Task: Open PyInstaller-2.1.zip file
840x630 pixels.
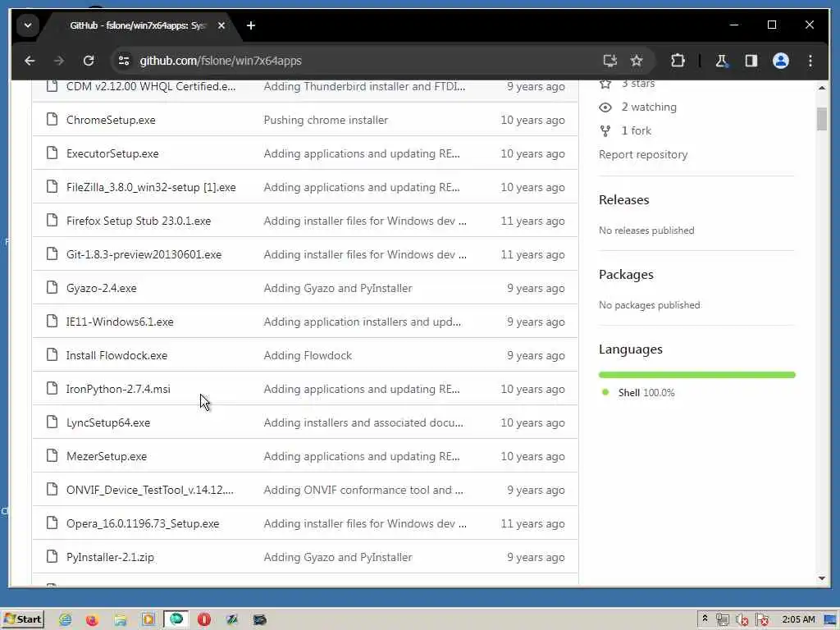Action: point(111,557)
